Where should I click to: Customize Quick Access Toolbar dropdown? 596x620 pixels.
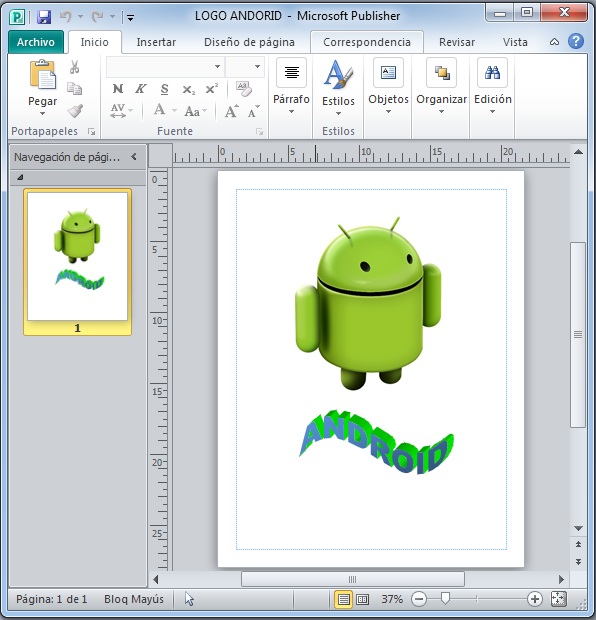[x=130, y=17]
